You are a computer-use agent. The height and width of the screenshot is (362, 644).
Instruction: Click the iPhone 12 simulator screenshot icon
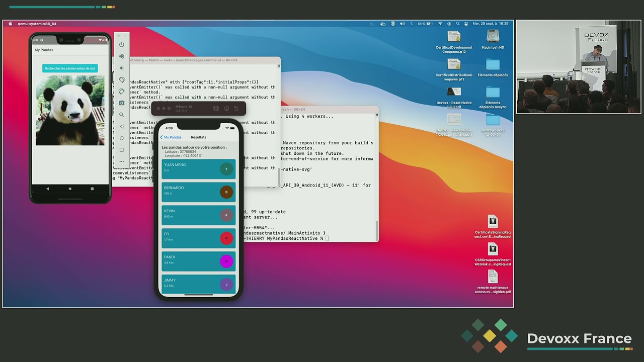click(x=216, y=108)
